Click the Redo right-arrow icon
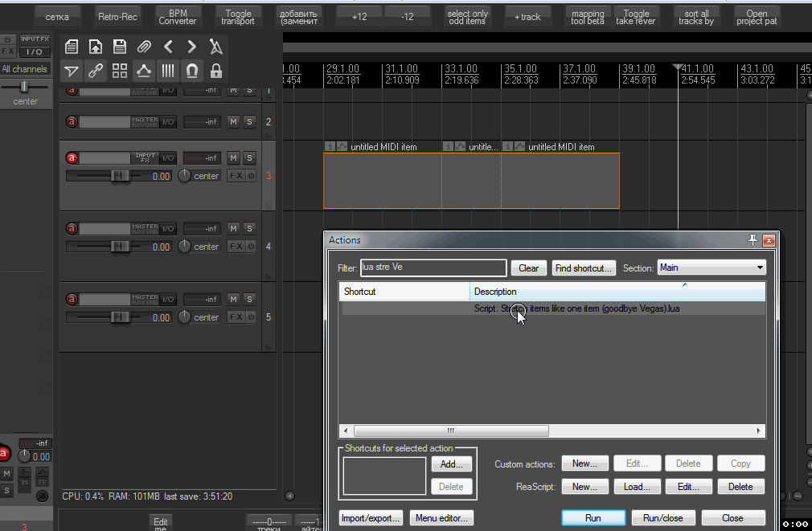Viewport: 812px width, 531px height. [191, 47]
